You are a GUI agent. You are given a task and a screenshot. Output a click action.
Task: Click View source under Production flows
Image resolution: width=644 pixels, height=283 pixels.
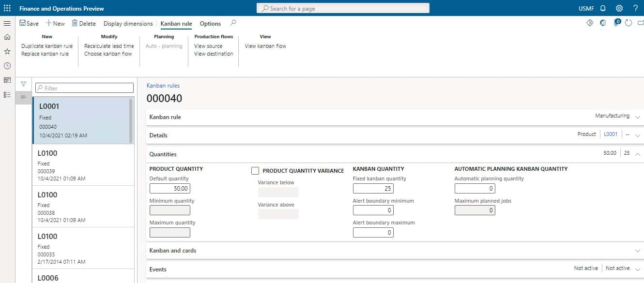tap(208, 46)
